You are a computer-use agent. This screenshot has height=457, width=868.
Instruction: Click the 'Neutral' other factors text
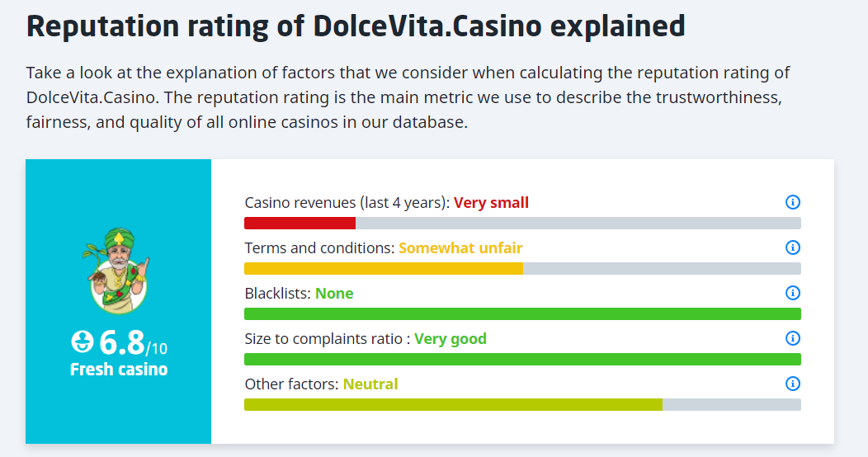(x=370, y=384)
